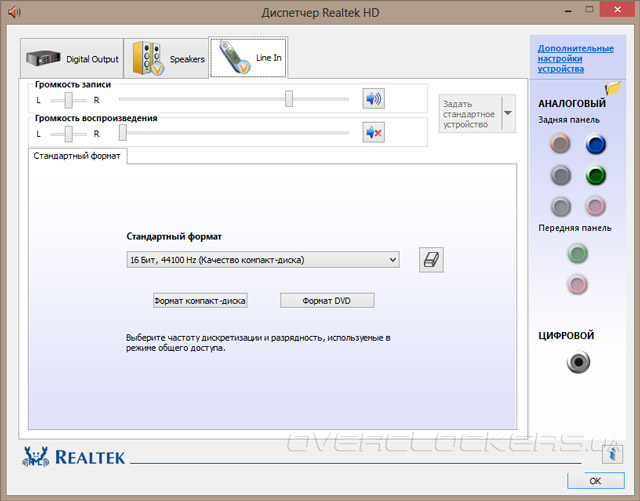Select the pink front panel jack
640x501 pixels.
pyautogui.click(x=578, y=284)
